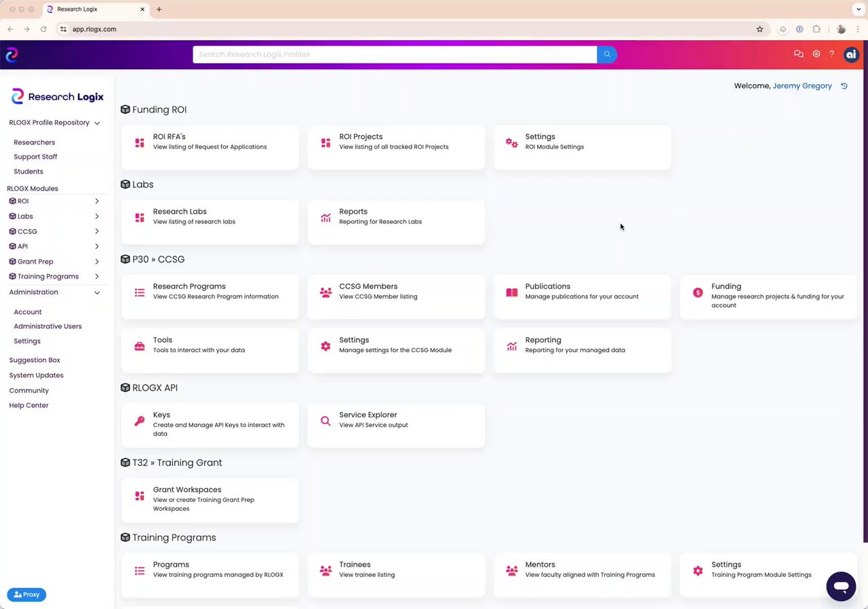The height and width of the screenshot is (609, 868).
Task: Click the help question mark icon
Action: tap(832, 54)
